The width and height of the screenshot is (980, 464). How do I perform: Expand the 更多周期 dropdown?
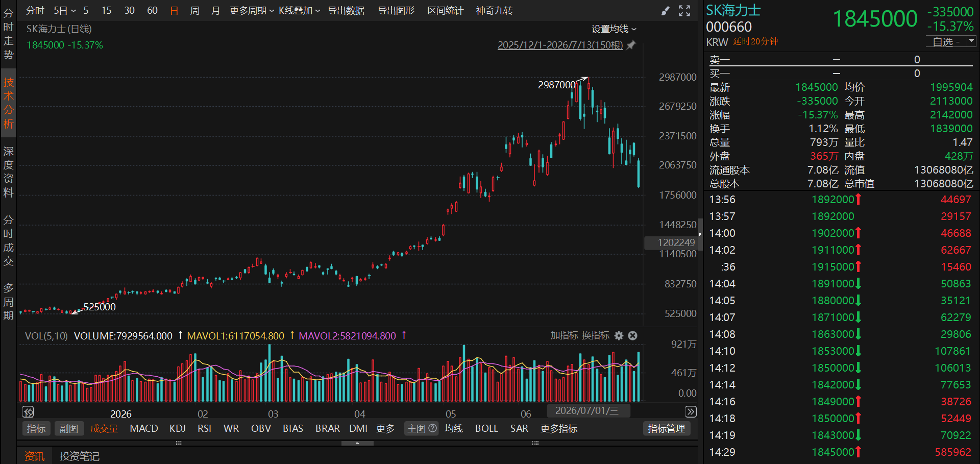252,11
